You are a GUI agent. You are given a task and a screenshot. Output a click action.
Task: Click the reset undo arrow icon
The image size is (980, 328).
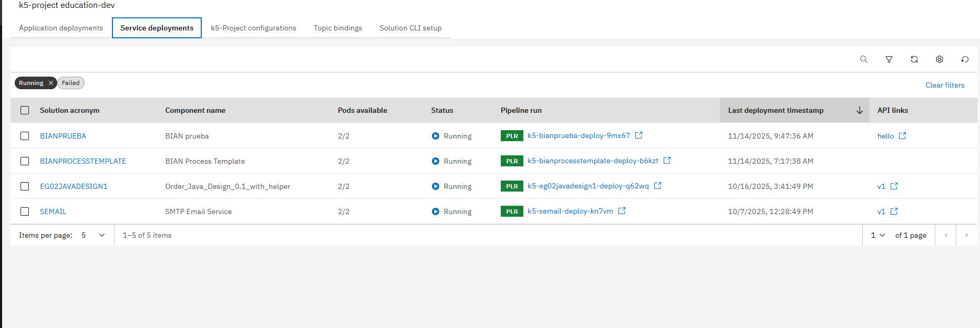[964, 59]
